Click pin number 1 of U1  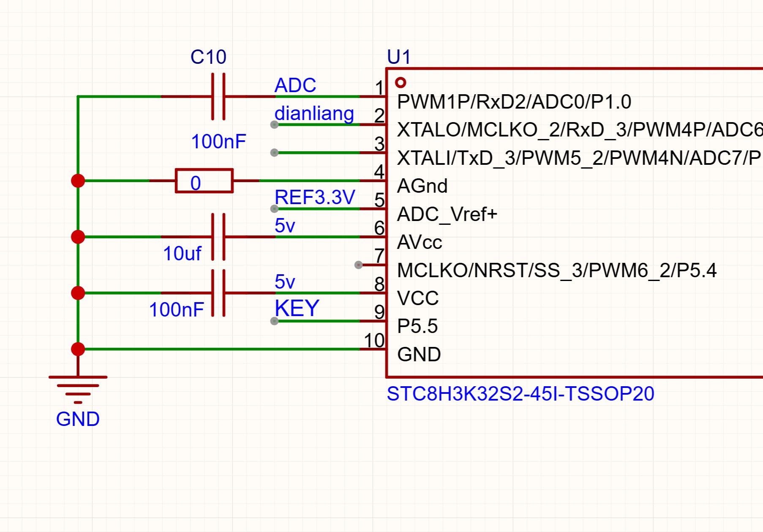(379, 88)
